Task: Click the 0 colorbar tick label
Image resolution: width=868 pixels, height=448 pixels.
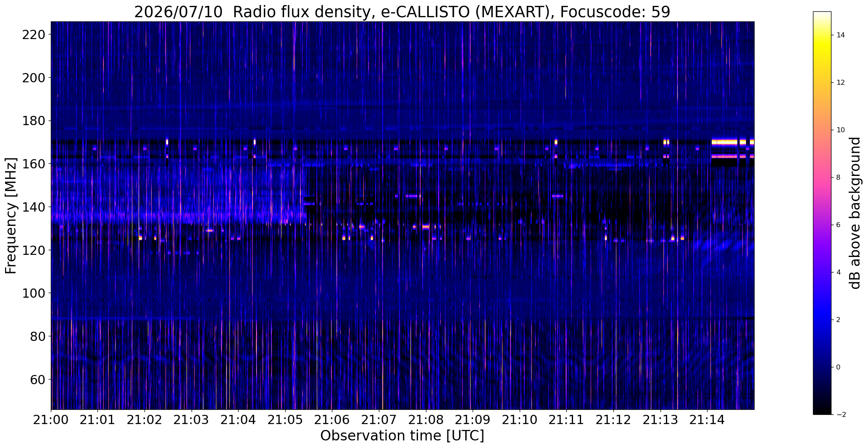Action: coord(839,367)
